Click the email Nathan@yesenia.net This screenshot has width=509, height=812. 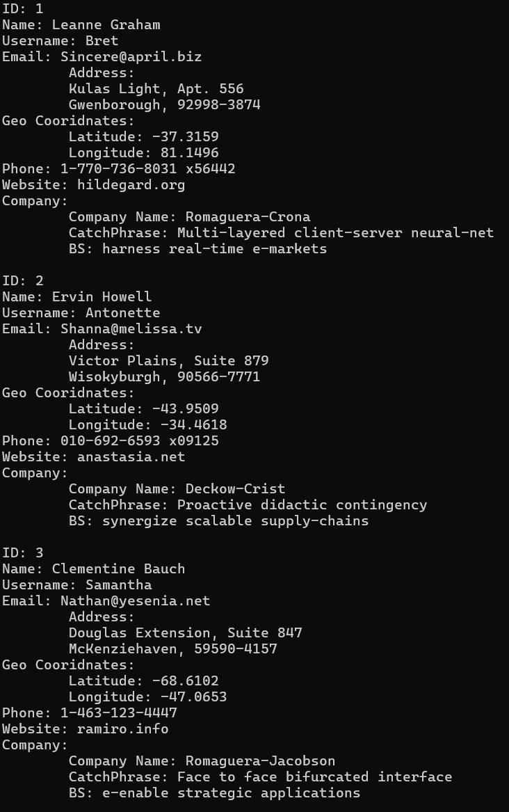135,600
